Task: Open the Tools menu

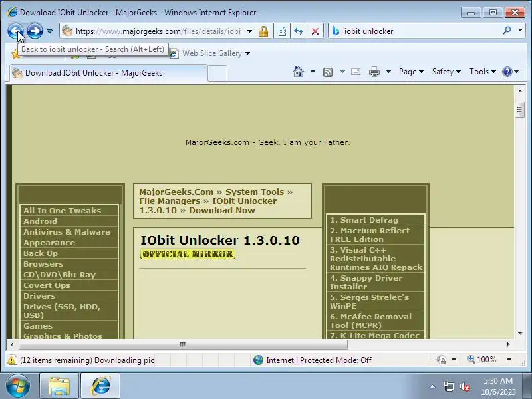Action: coord(483,72)
